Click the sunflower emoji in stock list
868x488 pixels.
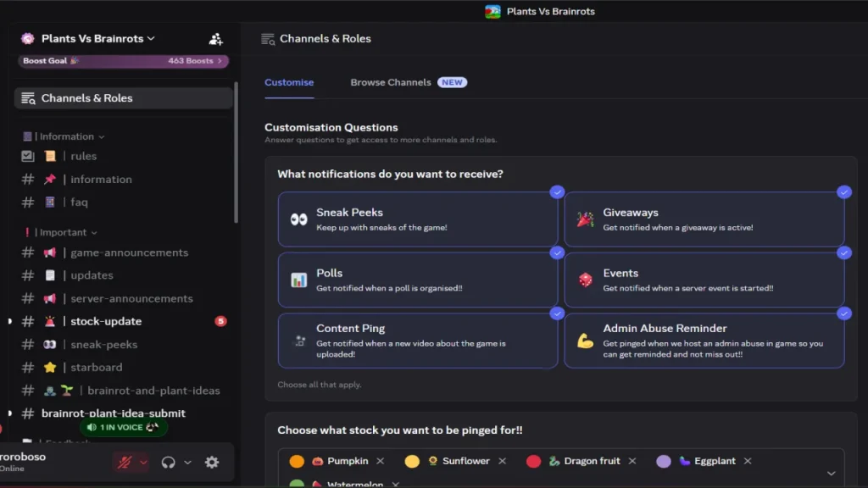click(432, 461)
